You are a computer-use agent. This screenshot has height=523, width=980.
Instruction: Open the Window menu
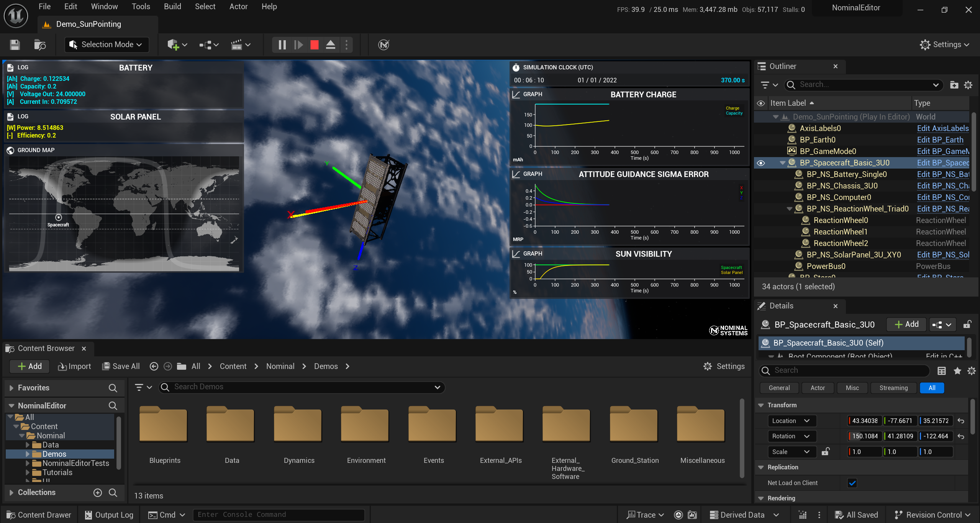(104, 7)
